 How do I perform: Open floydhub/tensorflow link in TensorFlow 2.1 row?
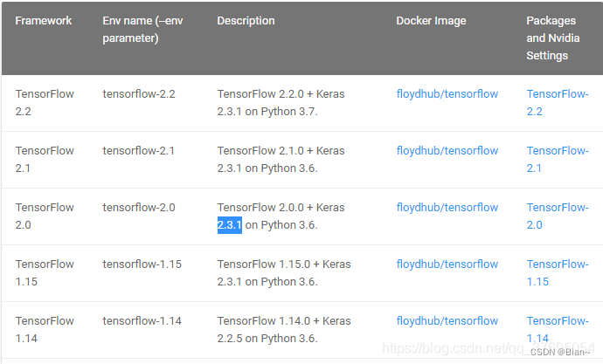click(x=447, y=151)
